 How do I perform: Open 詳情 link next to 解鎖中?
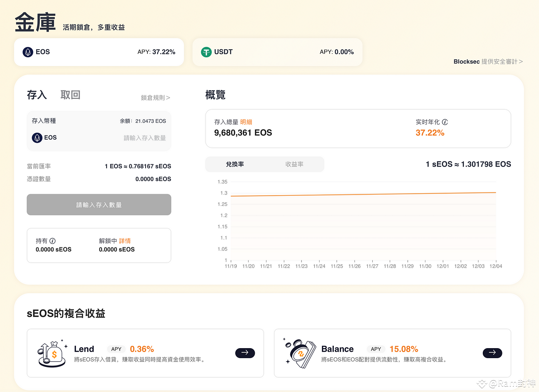coord(125,241)
